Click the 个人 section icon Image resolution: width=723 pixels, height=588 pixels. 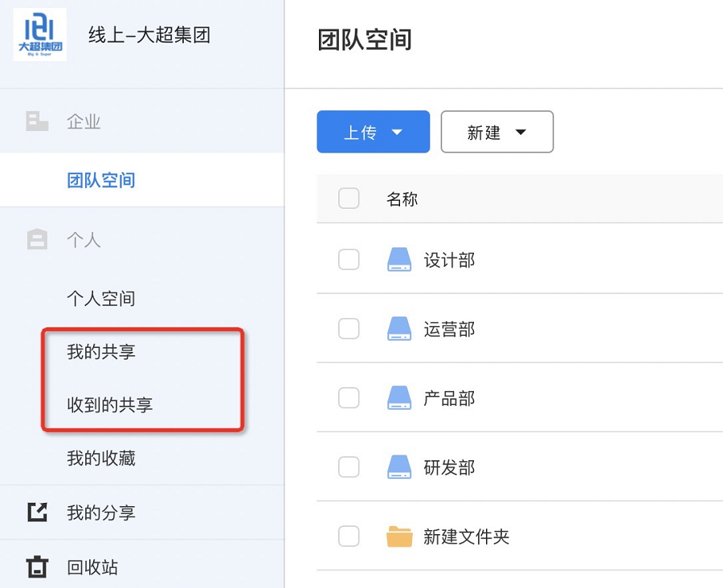click(37, 239)
